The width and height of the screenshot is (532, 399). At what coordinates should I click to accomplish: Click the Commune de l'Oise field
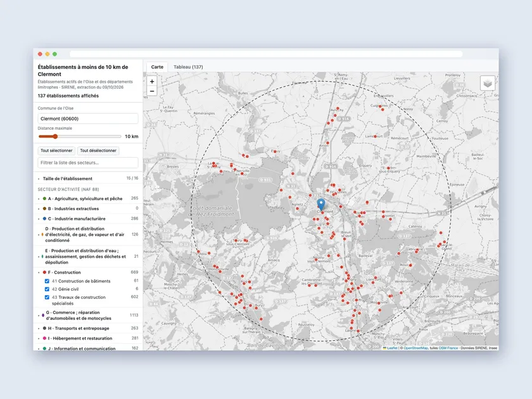(x=88, y=119)
